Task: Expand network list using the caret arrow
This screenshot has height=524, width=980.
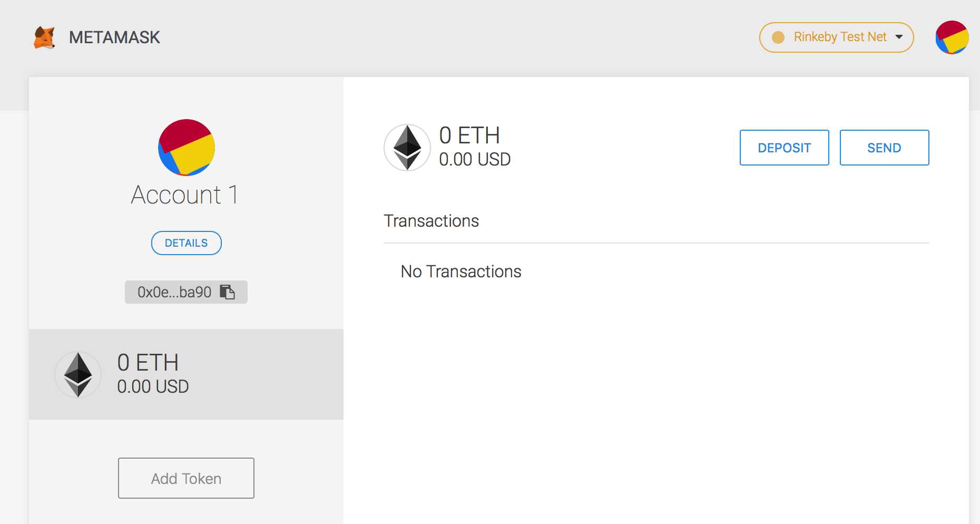Action: point(899,37)
